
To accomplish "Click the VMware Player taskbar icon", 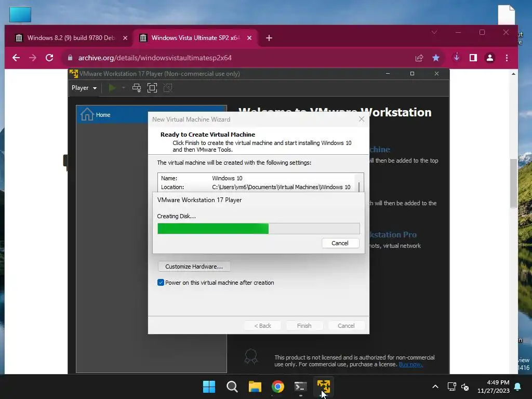I will 324,387.
